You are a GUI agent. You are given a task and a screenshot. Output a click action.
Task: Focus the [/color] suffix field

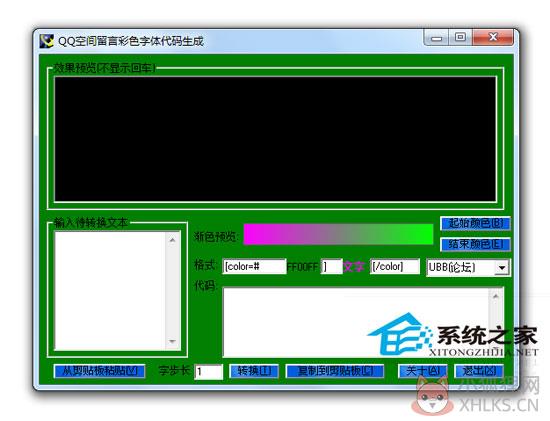395,267
